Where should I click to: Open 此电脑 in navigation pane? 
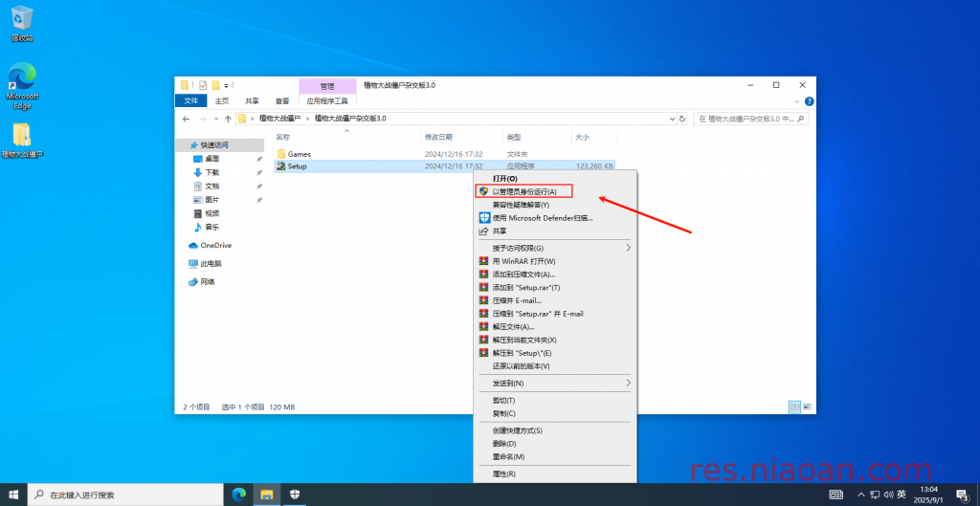[x=211, y=264]
